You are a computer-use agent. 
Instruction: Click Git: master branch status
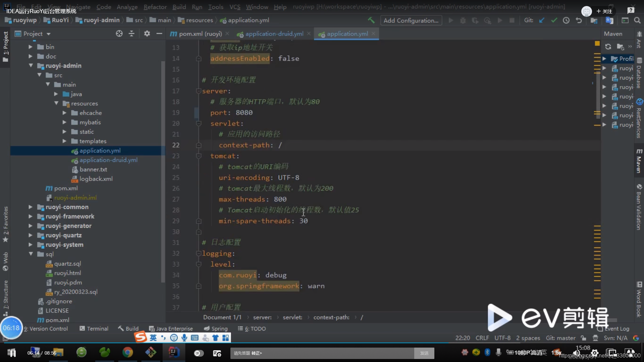pyautogui.click(x=560, y=338)
